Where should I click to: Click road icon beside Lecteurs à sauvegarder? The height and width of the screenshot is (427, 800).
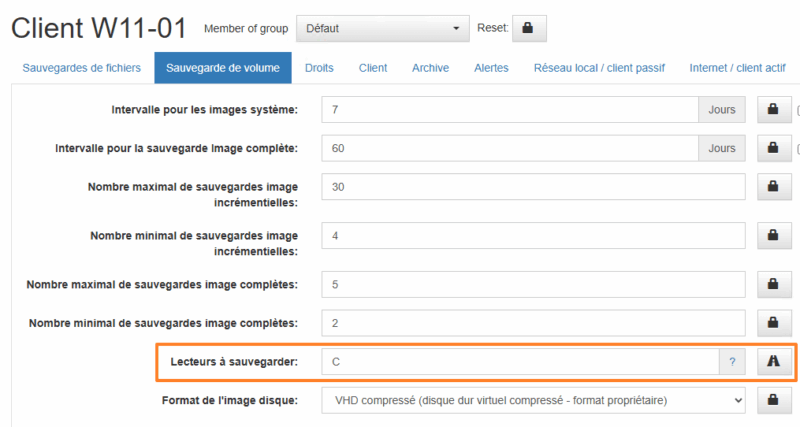coord(772,362)
